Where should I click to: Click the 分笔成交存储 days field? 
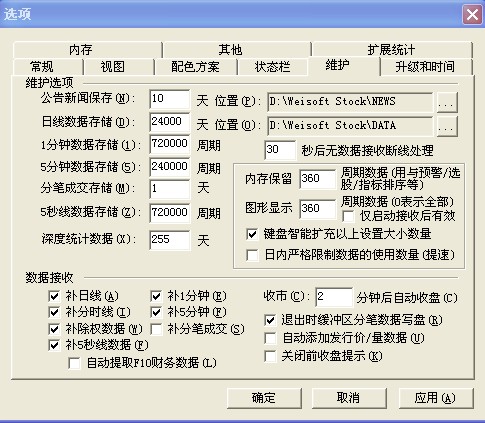170,189
